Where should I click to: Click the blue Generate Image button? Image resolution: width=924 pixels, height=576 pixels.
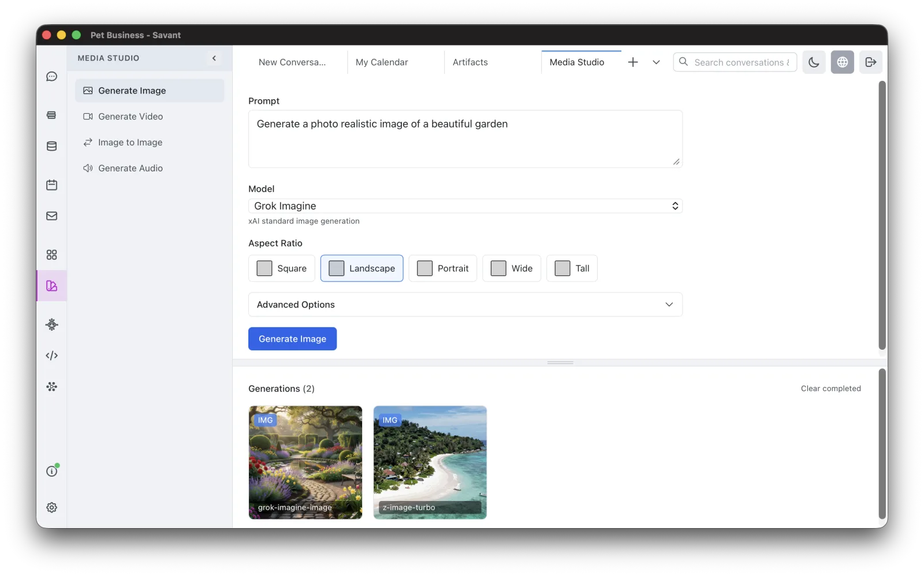(292, 339)
